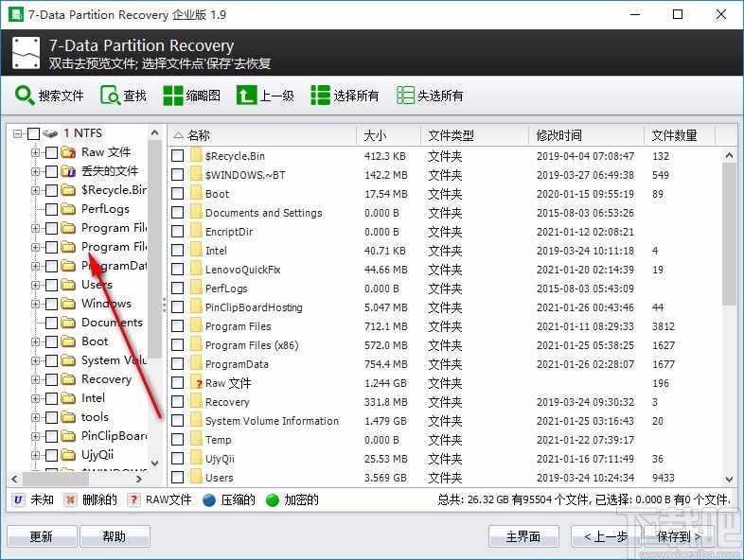Check the $WINDOWS.~BT folder checkbox

pyautogui.click(x=177, y=174)
